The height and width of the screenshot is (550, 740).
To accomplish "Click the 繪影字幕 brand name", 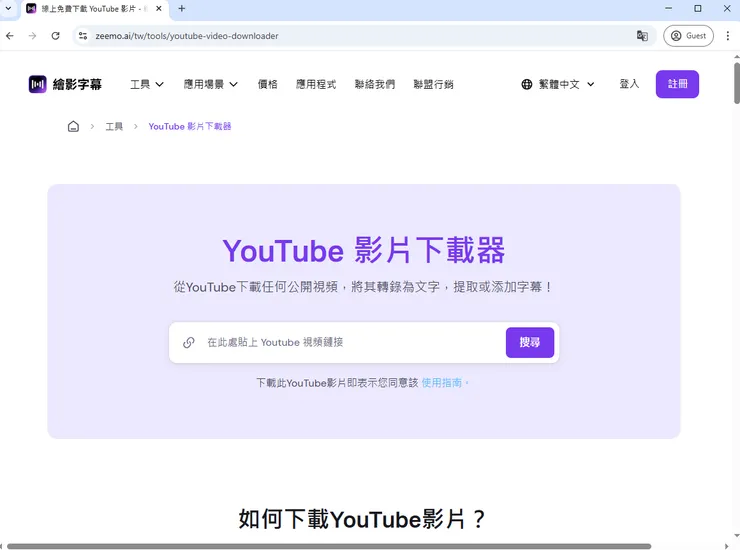I will point(77,85).
